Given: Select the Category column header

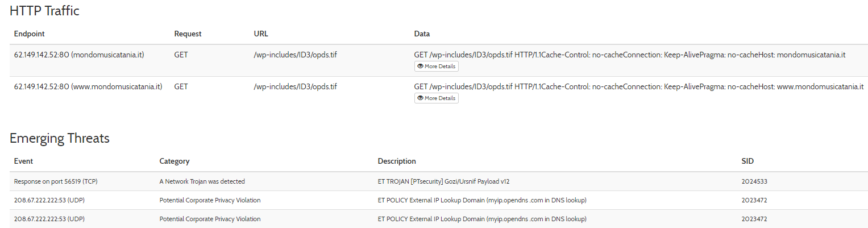Looking at the screenshot, I should [x=175, y=161].
